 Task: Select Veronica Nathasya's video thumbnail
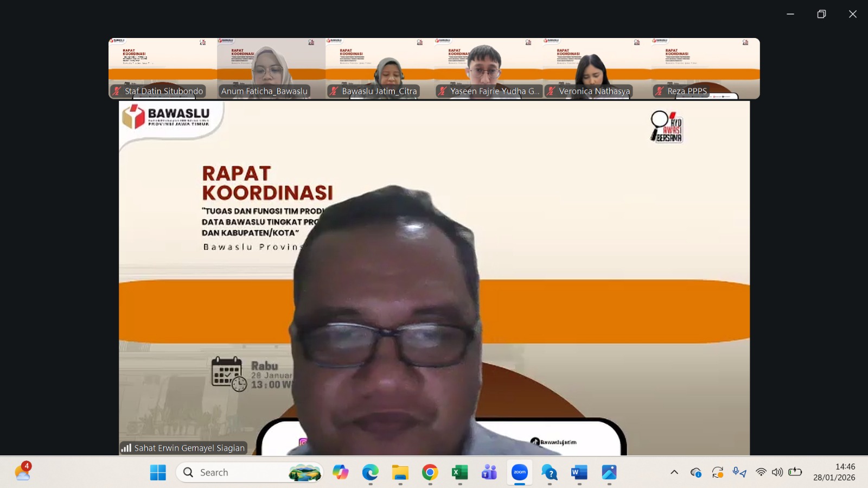[597, 68]
